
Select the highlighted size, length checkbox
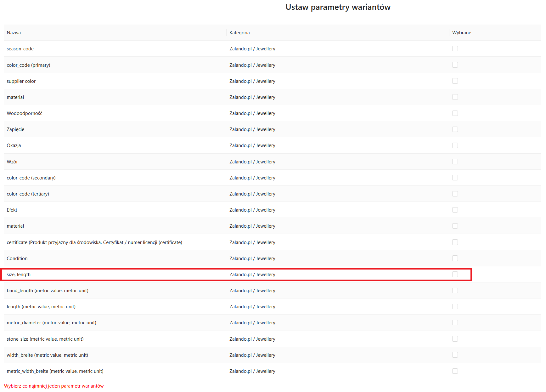(455, 274)
